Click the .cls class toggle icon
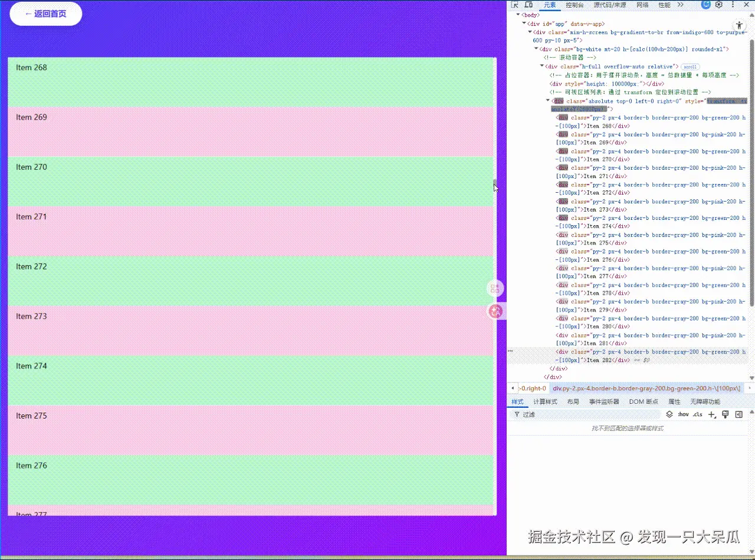The height and width of the screenshot is (560, 755). (x=698, y=414)
